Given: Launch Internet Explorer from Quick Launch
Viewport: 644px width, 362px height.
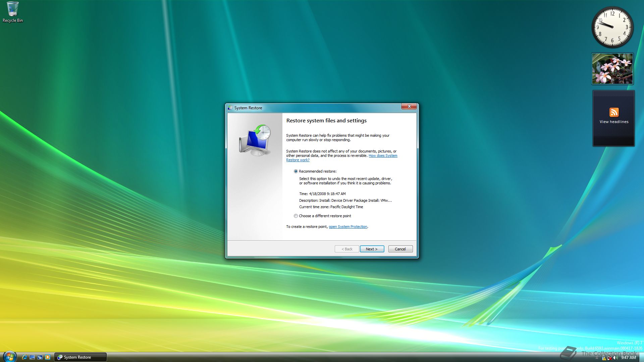Looking at the screenshot, I should tap(24, 357).
